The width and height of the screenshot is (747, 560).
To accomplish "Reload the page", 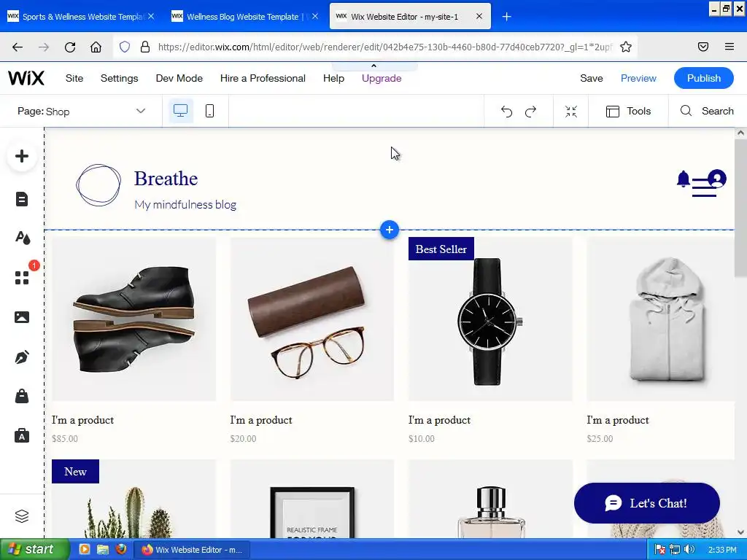I will pyautogui.click(x=70, y=47).
